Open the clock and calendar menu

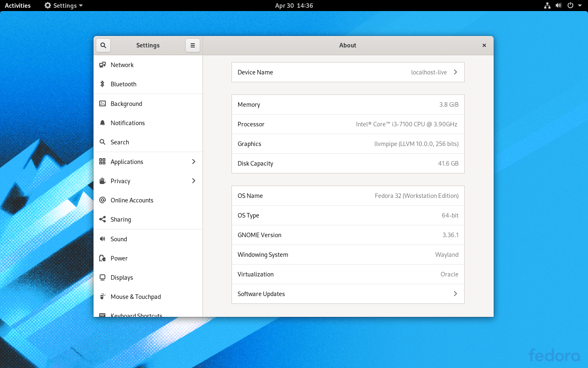pos(294,5)
